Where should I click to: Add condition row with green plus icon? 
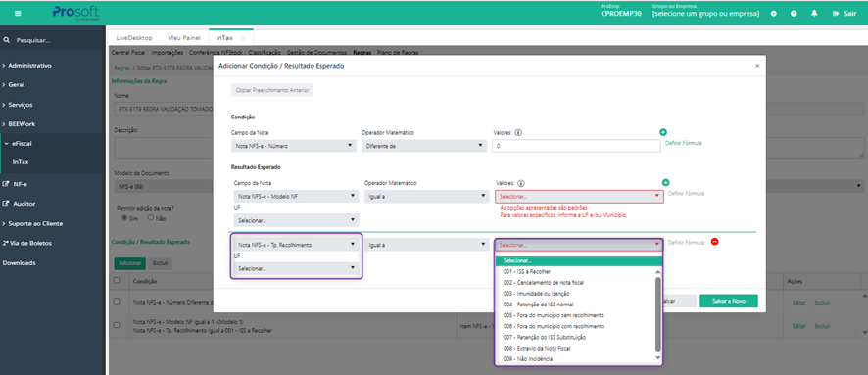tap(663, 132)
